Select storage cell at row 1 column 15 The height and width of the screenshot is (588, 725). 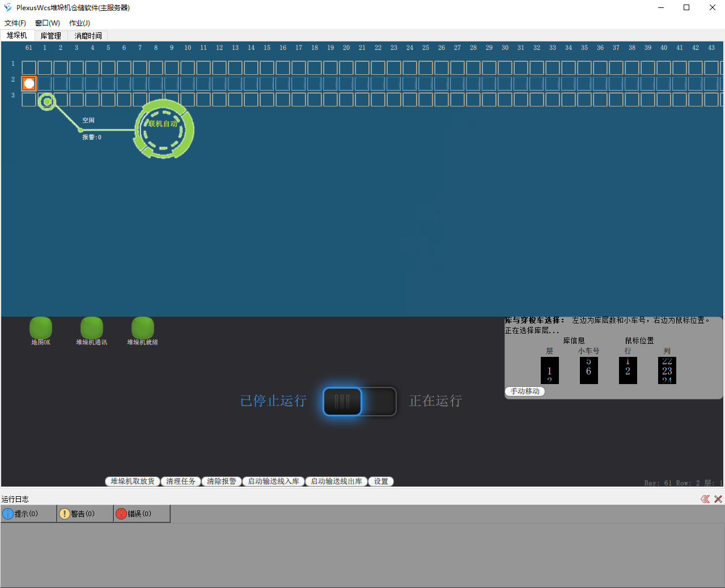(x=267, y=68)
